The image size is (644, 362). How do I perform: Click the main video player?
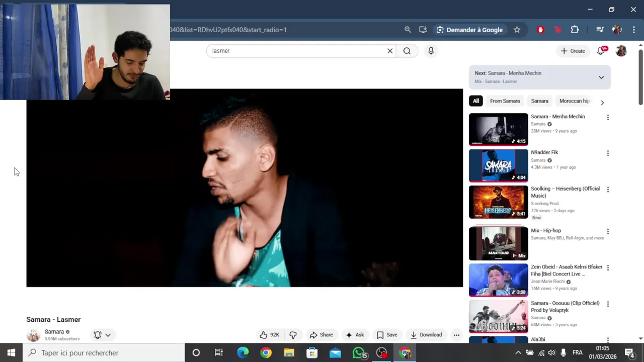click(245, 188)
